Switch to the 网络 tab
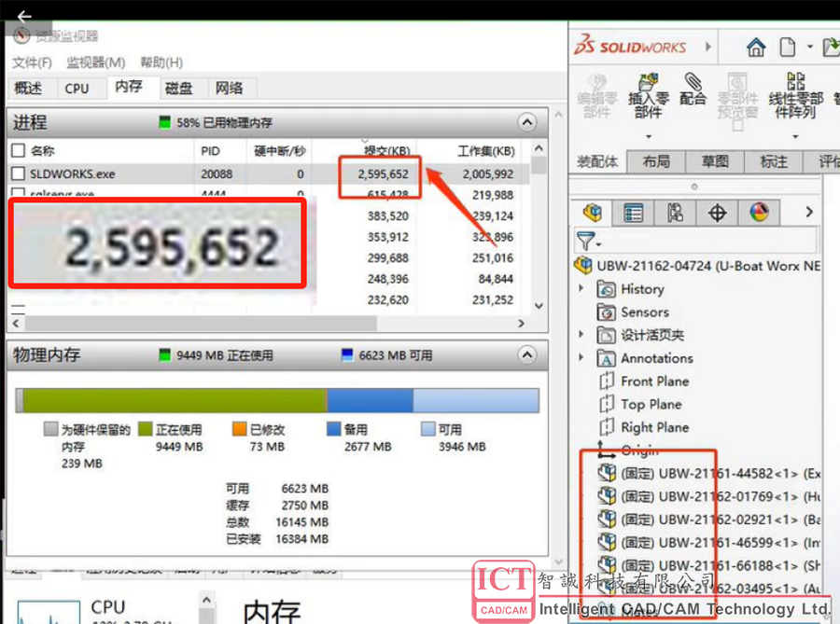 click(x=230, y=89)
